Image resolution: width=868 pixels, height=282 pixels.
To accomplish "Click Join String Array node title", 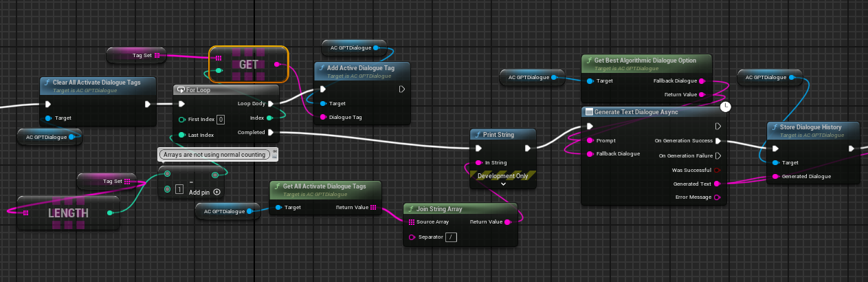I will (x=440, y=208).
